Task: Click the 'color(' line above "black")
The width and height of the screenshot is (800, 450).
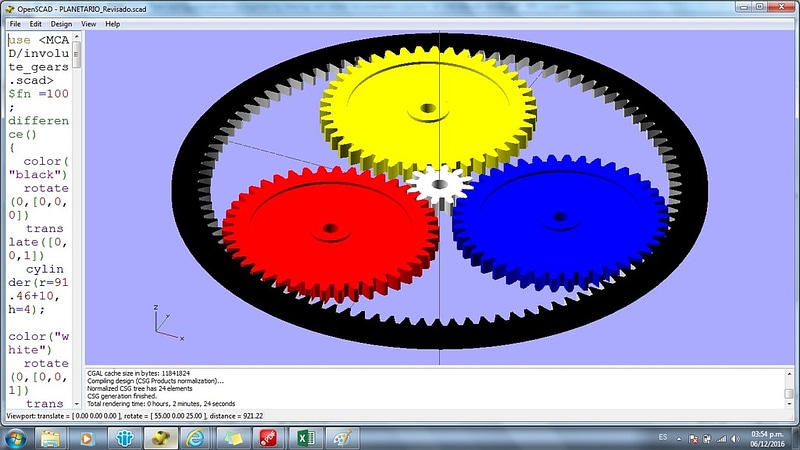Action: pyautogui.click(x=46, y=161)
